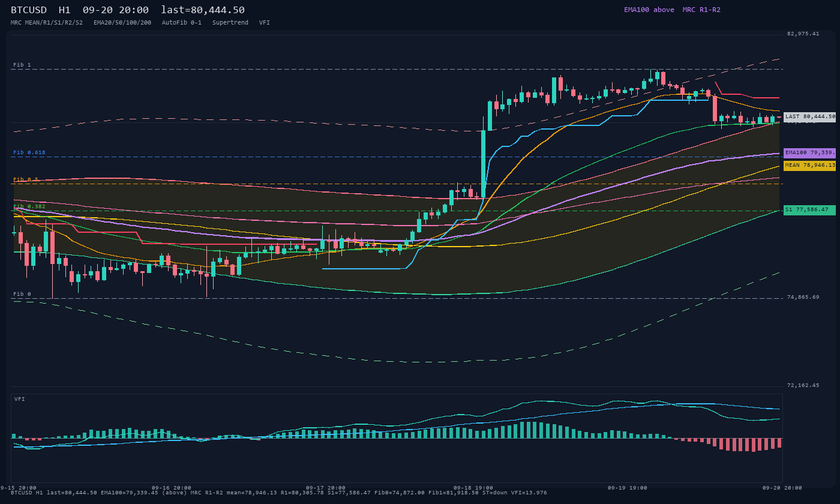Click the last=80,444.50 value in the title
The width and height of the screenshot is (840, 504).
[203, 10]
